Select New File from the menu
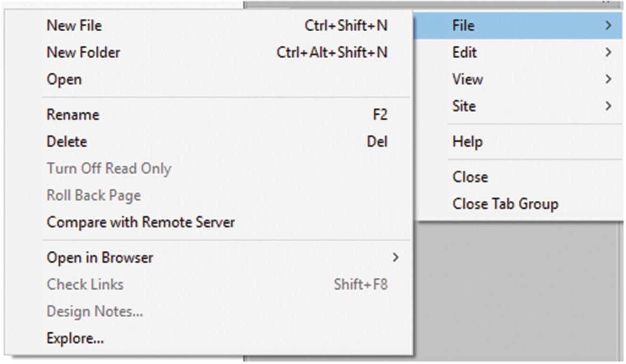 coord(74,26)
